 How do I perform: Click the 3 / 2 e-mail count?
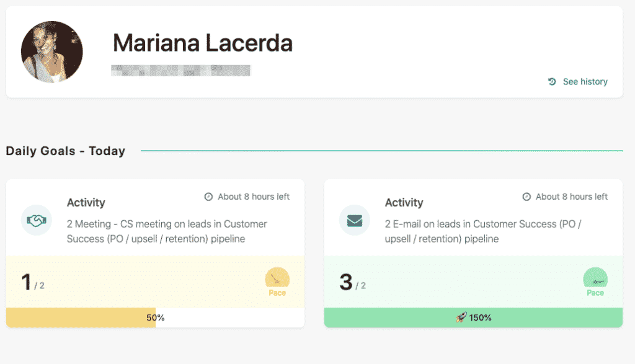coord(352,283)
